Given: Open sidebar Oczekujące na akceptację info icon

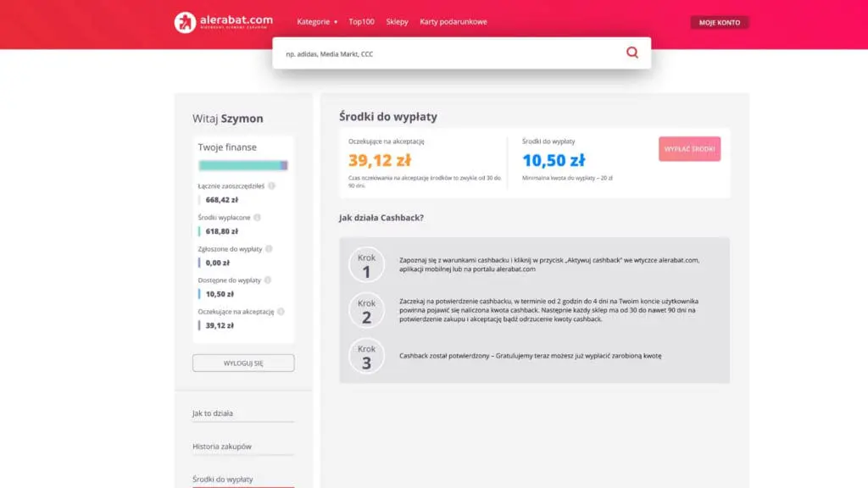Looking at the screenshot, I should [x=281, y=312].
